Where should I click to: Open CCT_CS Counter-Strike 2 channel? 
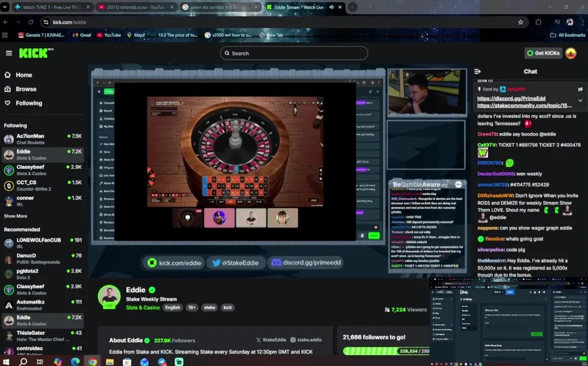pyautogui.click(x=43, y=186)
